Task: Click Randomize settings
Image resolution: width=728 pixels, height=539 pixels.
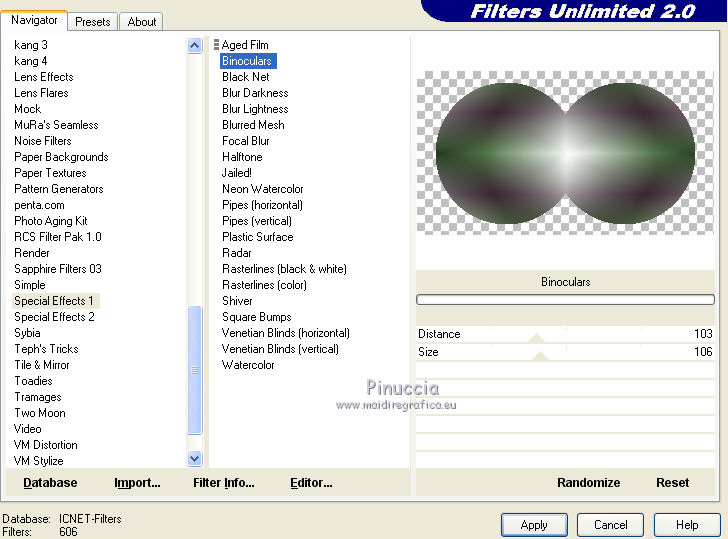Action: 588,483
